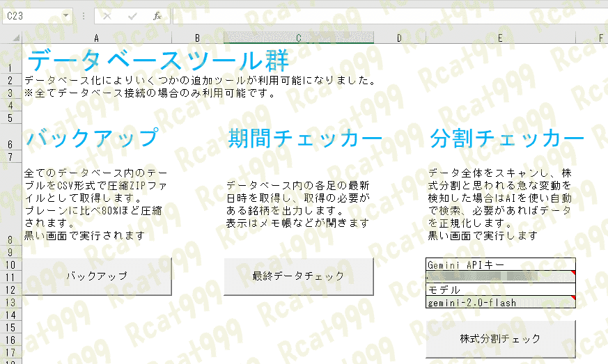Screen dimensions: 608x364
Task: Click the Enter checkmark formula icon
Action: [132, 16]
